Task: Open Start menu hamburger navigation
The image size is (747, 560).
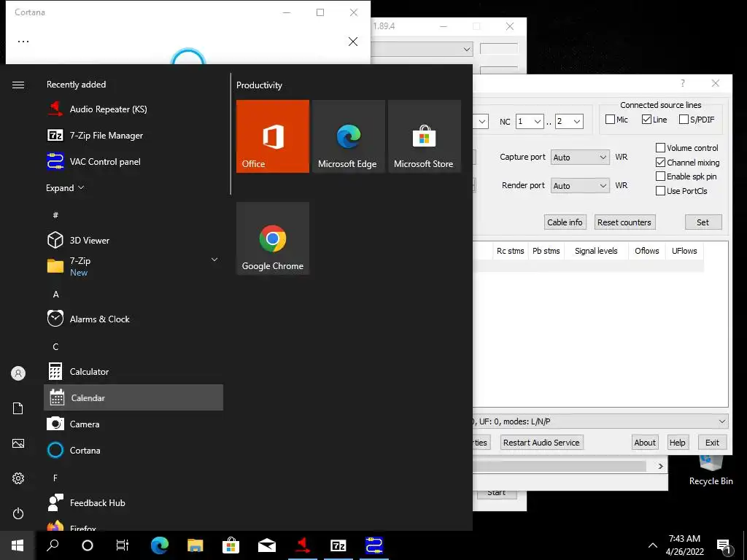Action: tap(18, 85)
